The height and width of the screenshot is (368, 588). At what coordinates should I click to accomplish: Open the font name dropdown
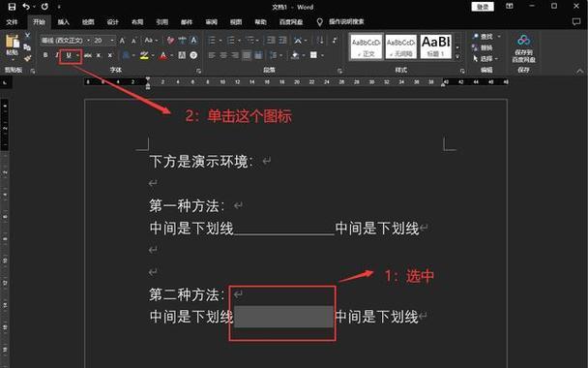pyautogui.click(x=89, y=40)
